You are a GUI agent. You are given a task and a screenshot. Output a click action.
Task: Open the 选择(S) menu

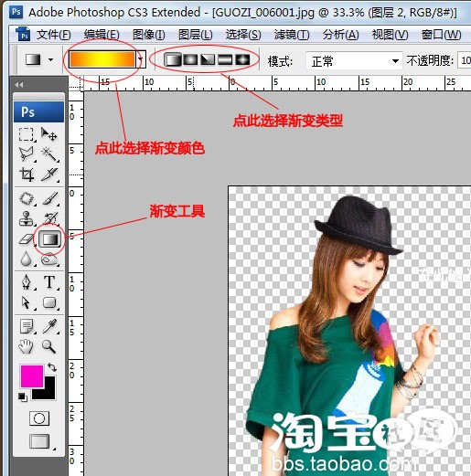[243, 35]
